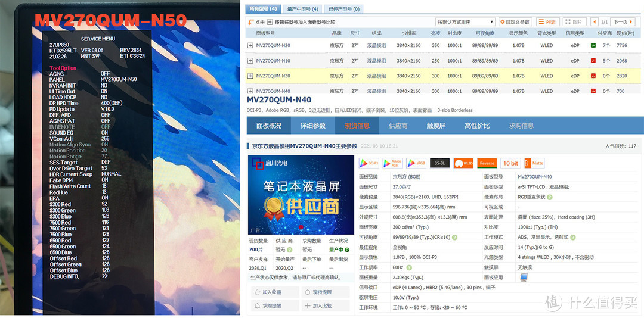Open the MV270QUM-N10 model link
Viewport: 644px width, 318px height.
(273, 61)
